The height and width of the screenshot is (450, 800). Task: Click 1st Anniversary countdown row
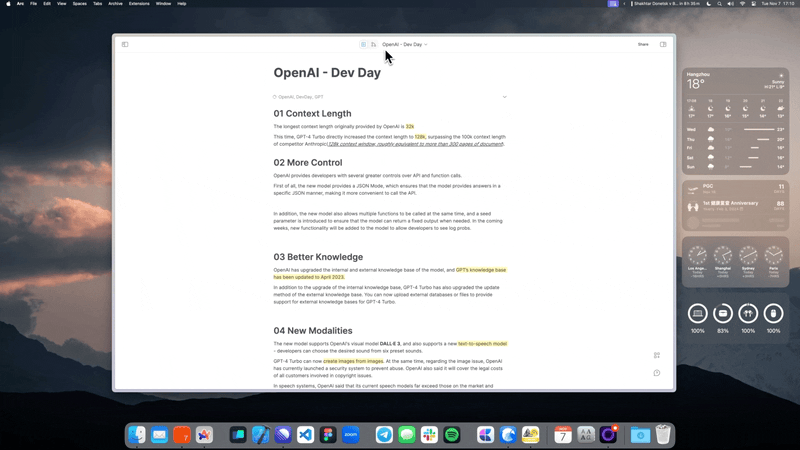coord(736,206)
